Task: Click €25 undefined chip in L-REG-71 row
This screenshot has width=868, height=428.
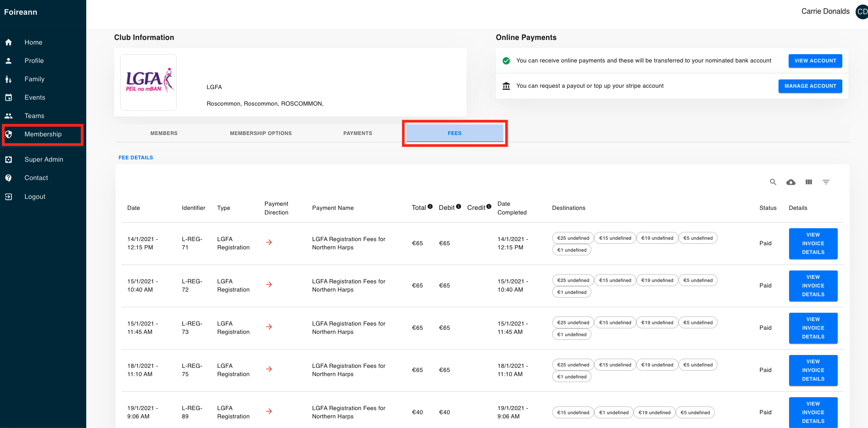Action: click(573, 238)
